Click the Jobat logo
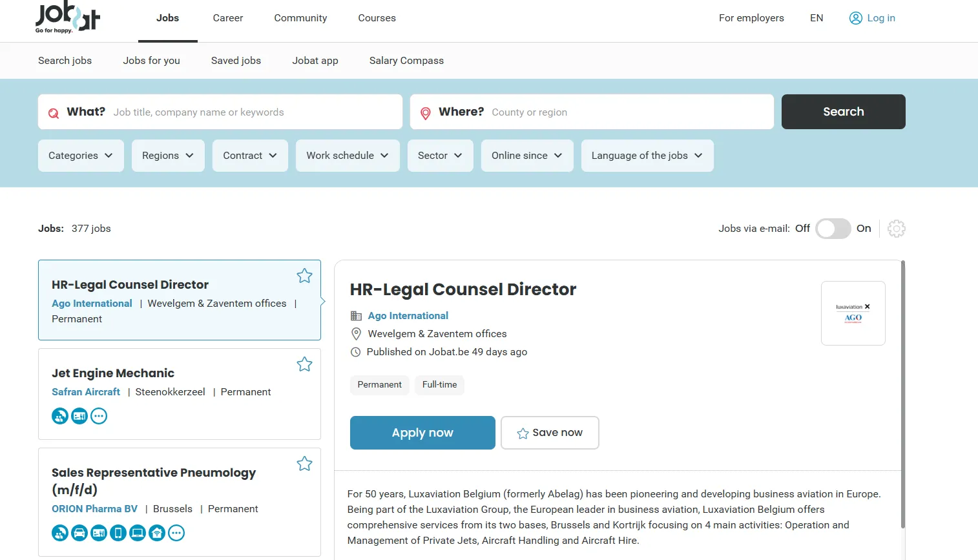Screen dimensions: 978x560 click(68, 18)
